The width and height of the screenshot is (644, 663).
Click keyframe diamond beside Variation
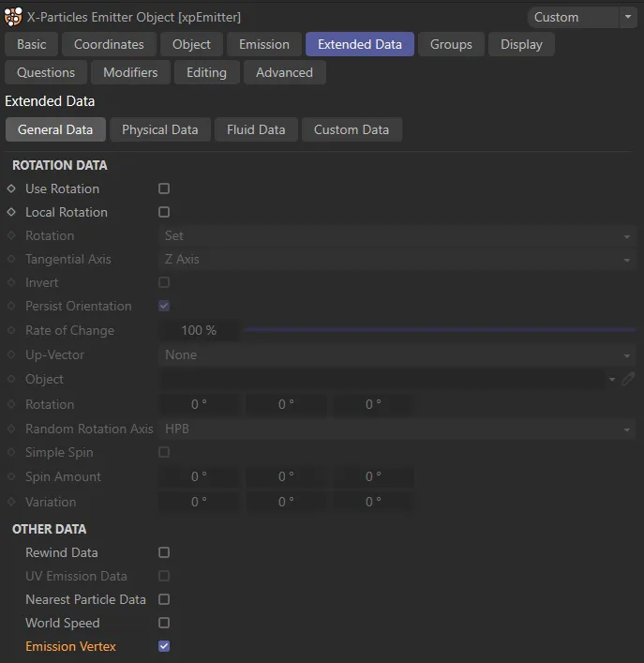coord(11,502)
